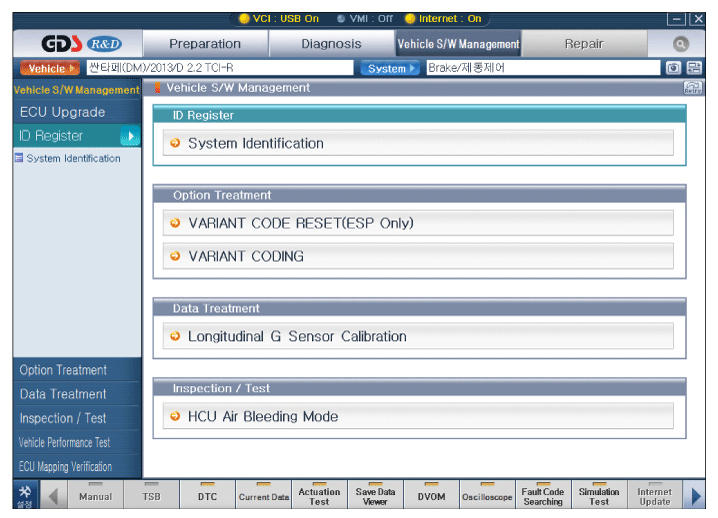Click the search magnifier icon

(x=681, y=44)
